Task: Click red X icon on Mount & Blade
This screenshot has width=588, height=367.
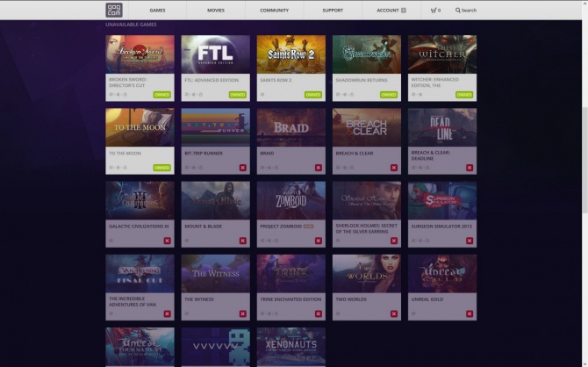Action: 242,241
